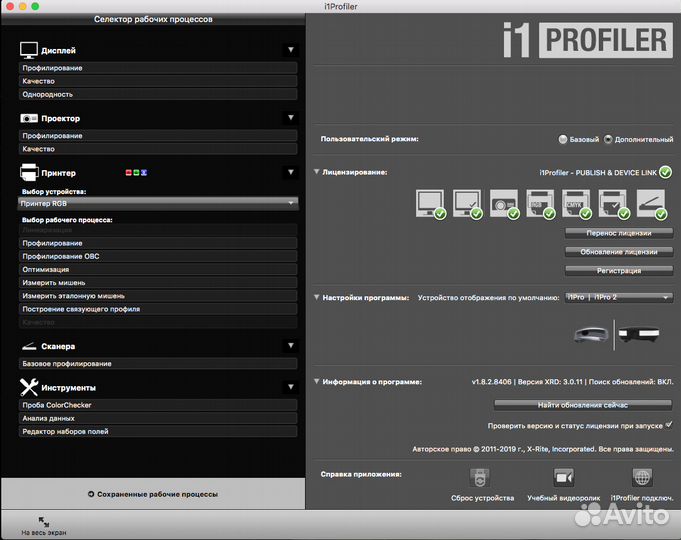Open Качество under Проектор
This screenshot has height=540, width=681.
tap(158, 149)
